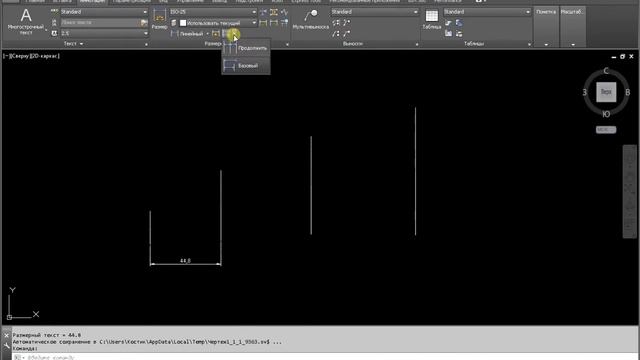Image resolution: width=640 pixels, height=360 pixels.
Task: Click the Многострочный текст (multiline text) tool
Action: (26, 22)
